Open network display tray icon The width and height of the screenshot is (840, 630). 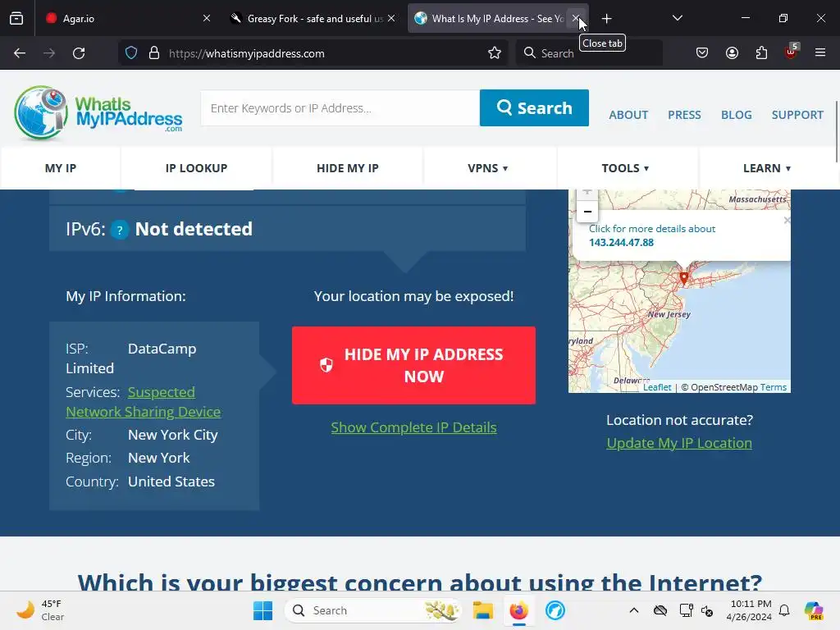[x=686, y=610]
